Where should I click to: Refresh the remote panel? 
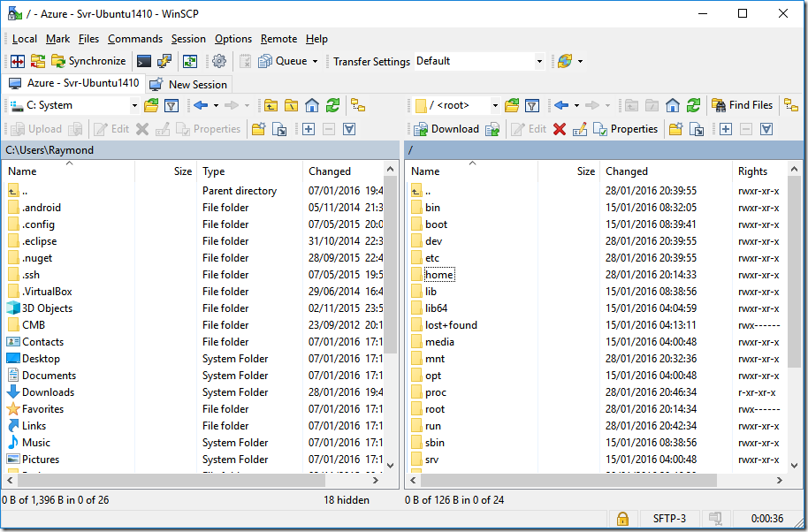[x=693, y=105]
